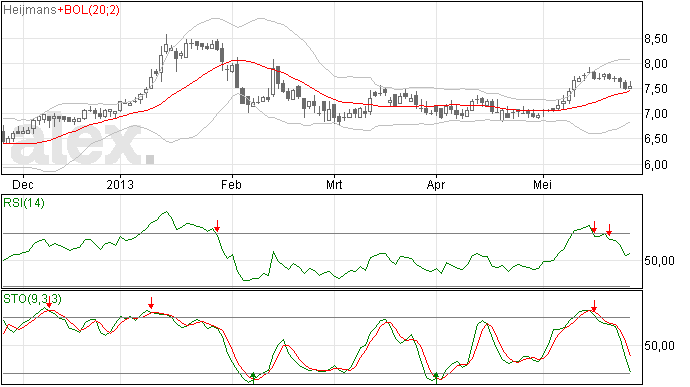Click the RSI(14) panel label
This screenshot has width=690, height=387.
[x=24, y=203]
